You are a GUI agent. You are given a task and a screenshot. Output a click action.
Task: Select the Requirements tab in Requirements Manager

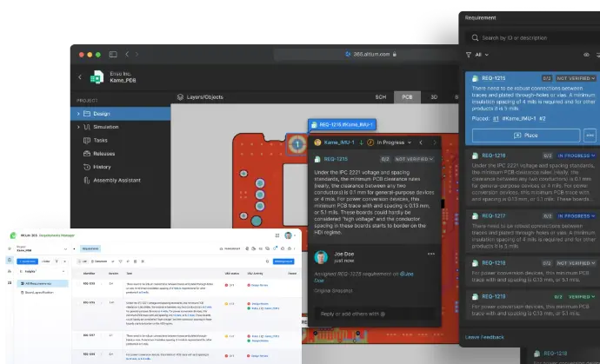(90, 249)
